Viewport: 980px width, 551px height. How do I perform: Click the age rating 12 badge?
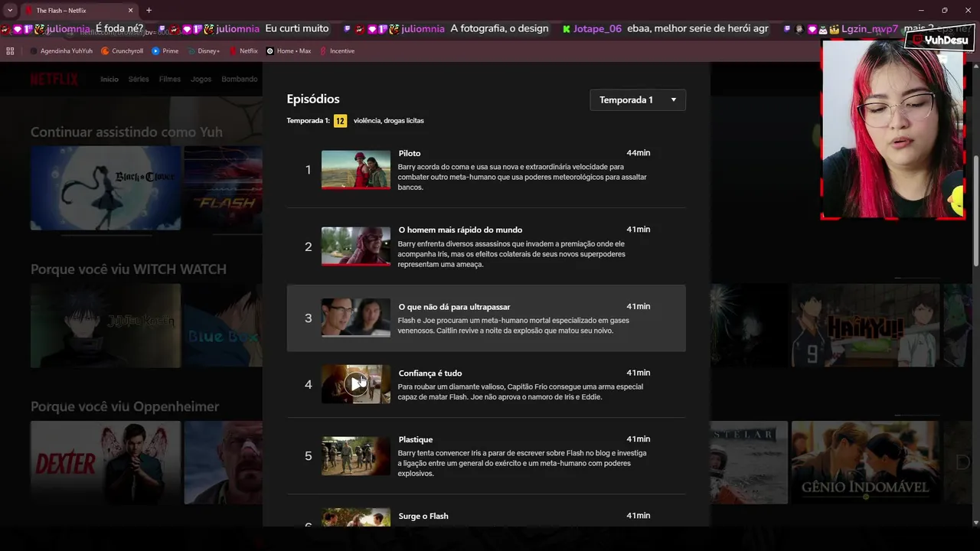[x=340, y=121]
